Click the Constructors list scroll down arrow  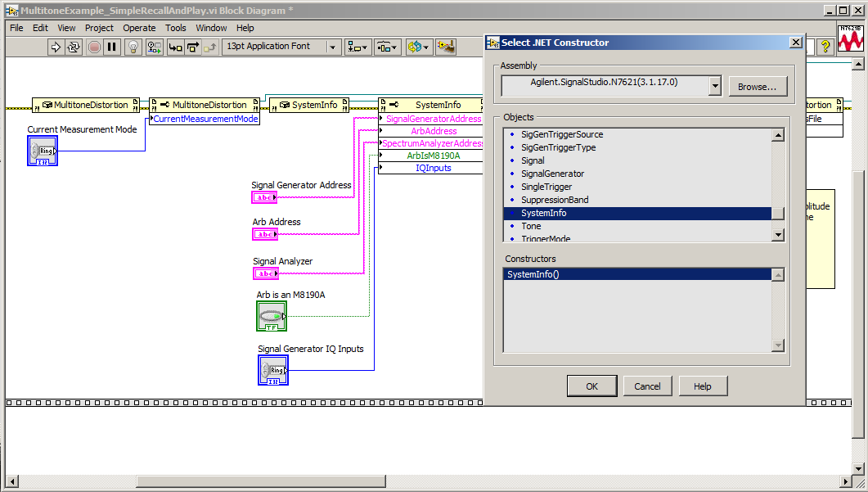(778, 345)
